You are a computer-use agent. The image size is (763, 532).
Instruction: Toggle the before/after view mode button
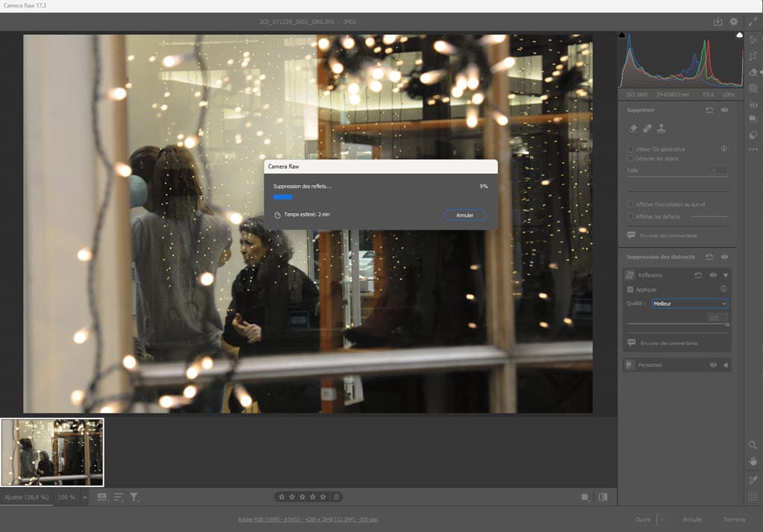(x=603, y=497)
